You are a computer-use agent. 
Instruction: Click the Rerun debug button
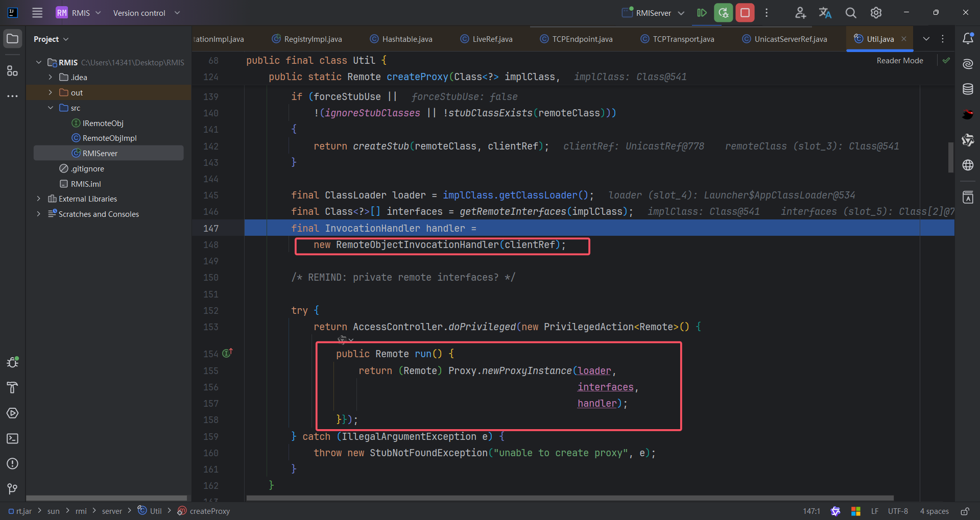[x=724, y=13]
